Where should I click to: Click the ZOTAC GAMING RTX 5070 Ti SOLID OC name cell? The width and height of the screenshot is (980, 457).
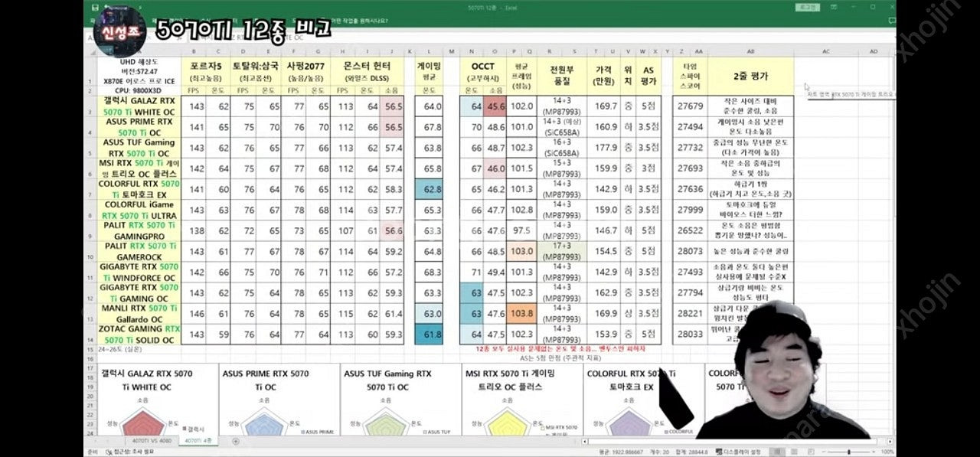[139, 335]
